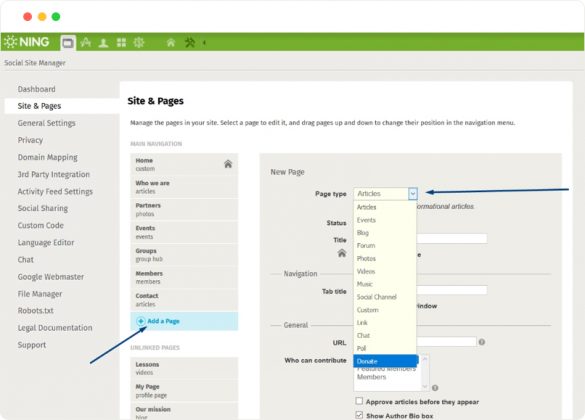Image resolution: width=585 pixels, height=420 pixels.
Task: Go to the home icon in the toolbar
Action: point(171,43)
